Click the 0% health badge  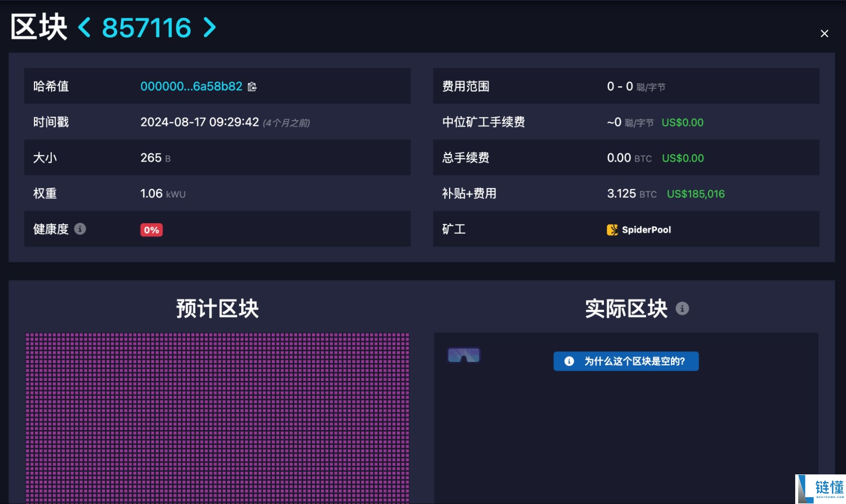151,230
